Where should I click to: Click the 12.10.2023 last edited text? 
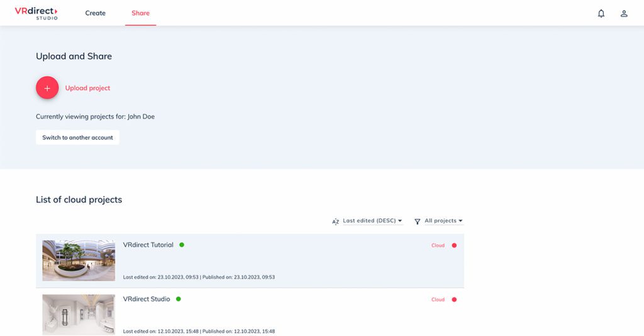(x=160, y=332)
